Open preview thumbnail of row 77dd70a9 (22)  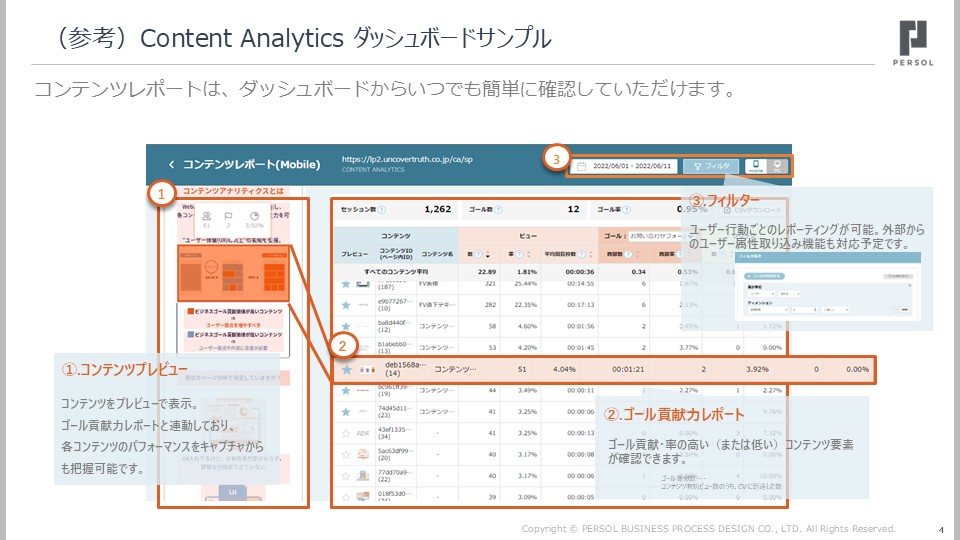364,476
